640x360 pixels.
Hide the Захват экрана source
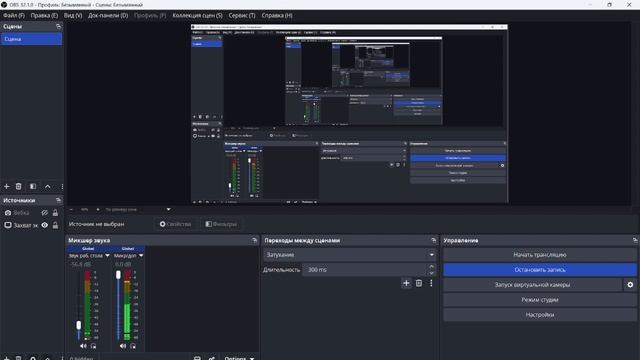44,225
